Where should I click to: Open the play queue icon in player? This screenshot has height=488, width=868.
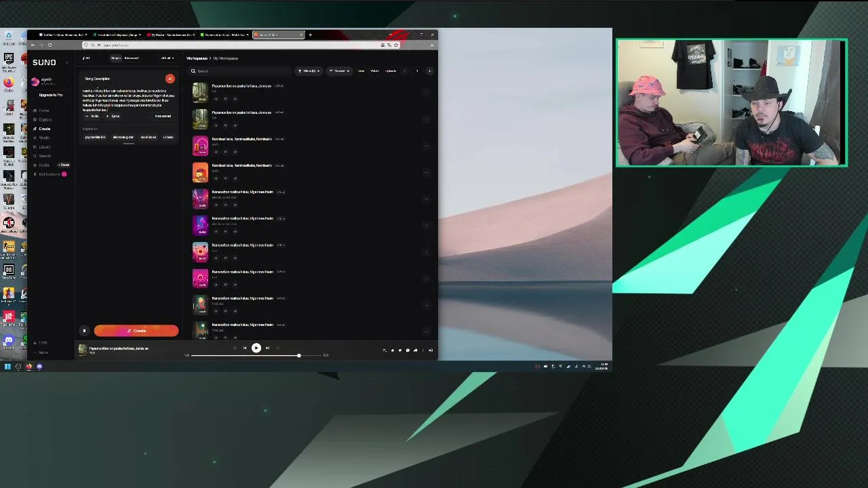coord(384,350)
